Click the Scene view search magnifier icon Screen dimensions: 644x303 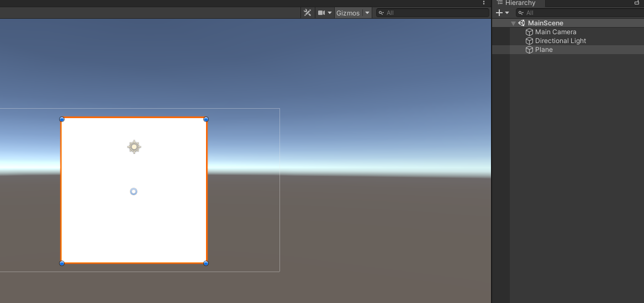click(381, 13)
